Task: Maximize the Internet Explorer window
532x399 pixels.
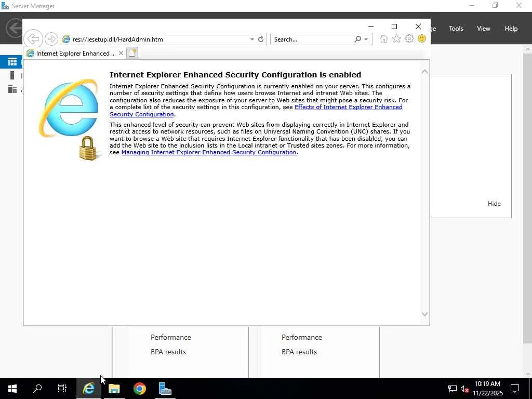Action: tap(394, 26)
